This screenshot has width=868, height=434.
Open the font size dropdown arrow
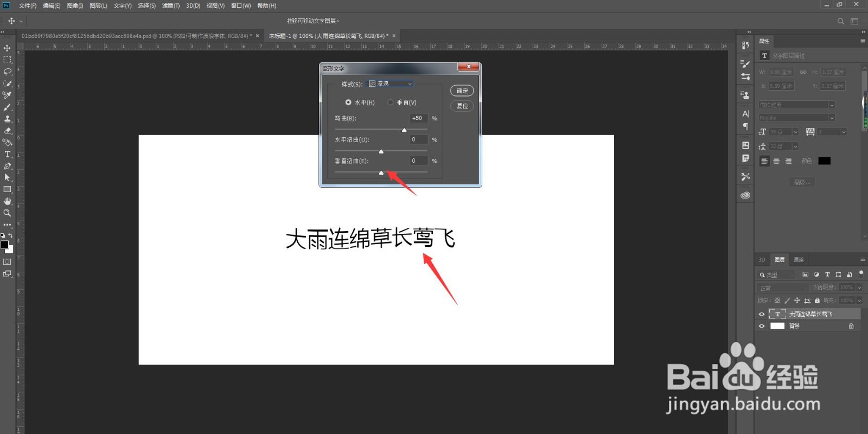(796, 132)
